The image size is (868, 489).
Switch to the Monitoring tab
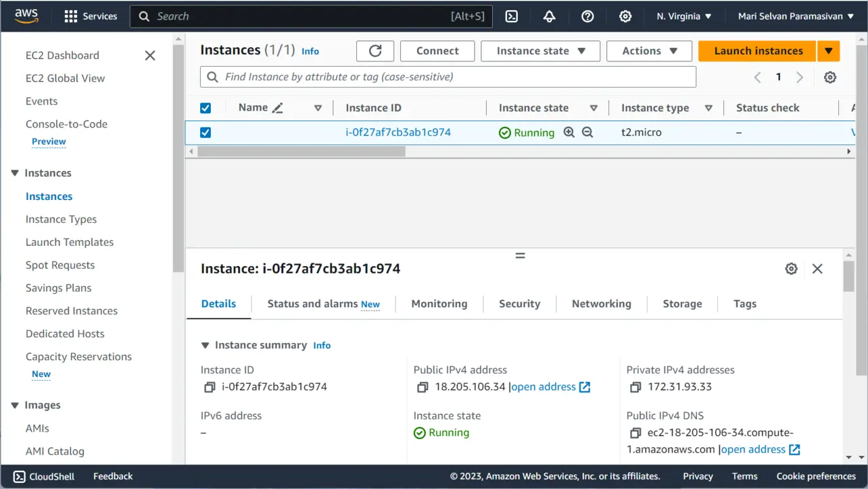[x=439, y=304]
